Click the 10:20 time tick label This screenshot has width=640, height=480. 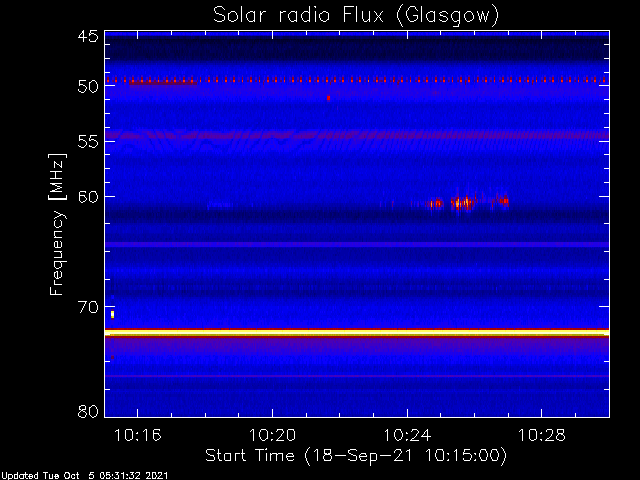tap(272, 436)
